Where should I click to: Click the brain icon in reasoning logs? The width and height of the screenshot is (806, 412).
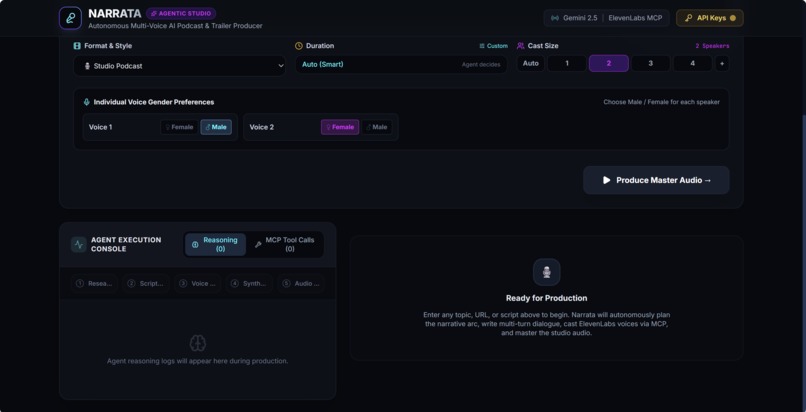coord(198,343)
